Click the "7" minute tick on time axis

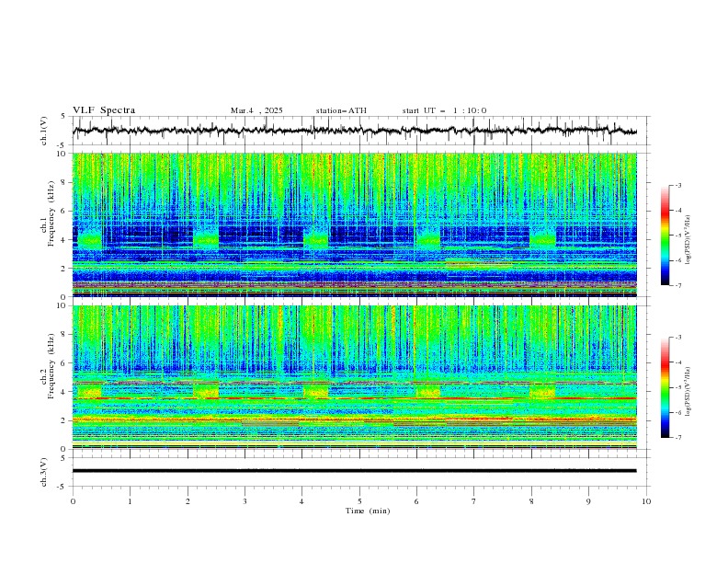coord(474,501)
